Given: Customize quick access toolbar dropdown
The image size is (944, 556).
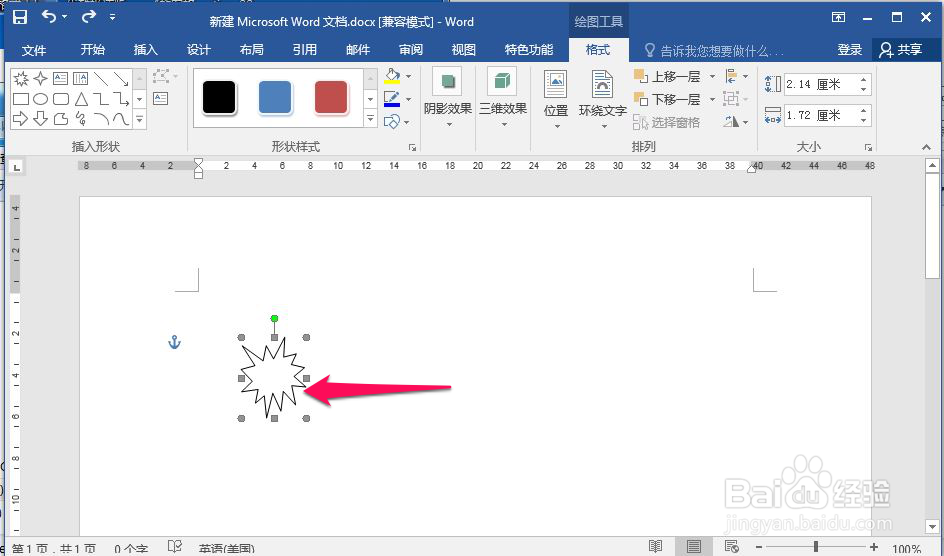Looking at the screenshot, I should tap(113, 18).
